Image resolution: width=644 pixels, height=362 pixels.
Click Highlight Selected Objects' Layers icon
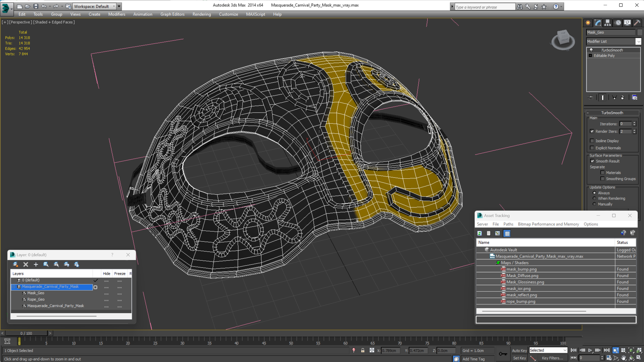(x=56, y=264)
